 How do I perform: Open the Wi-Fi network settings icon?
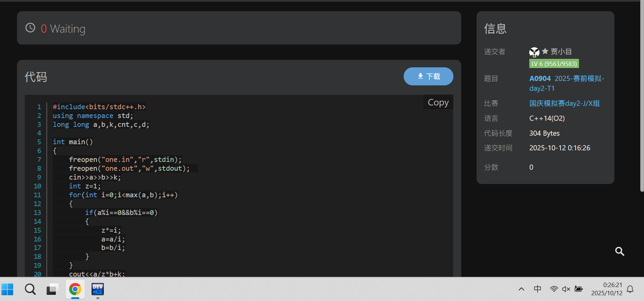[x=554, y=289]
